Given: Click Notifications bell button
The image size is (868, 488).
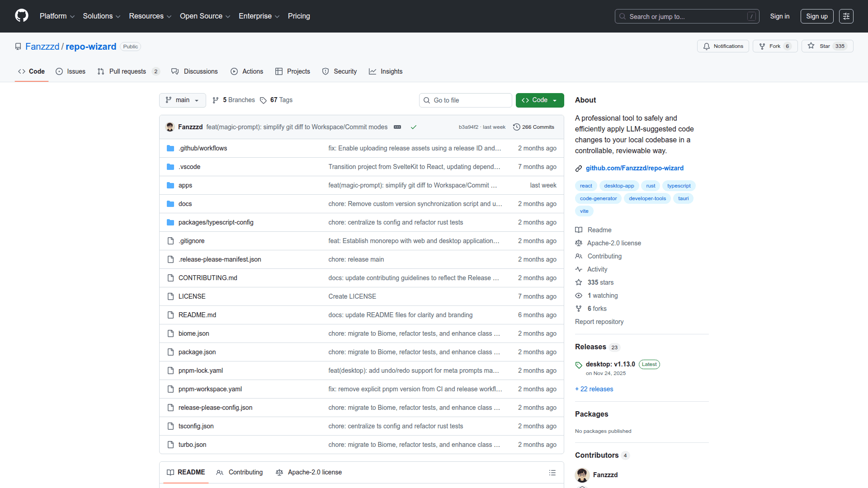Looking at the screenshot, I should point(723,46).
